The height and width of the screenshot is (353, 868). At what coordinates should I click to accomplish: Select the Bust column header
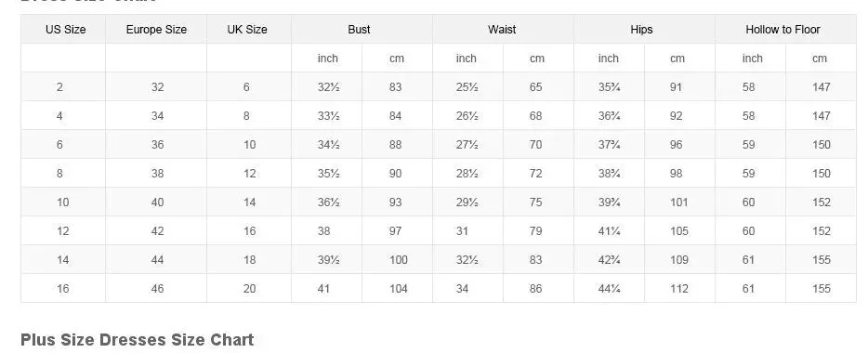point(359,30)
